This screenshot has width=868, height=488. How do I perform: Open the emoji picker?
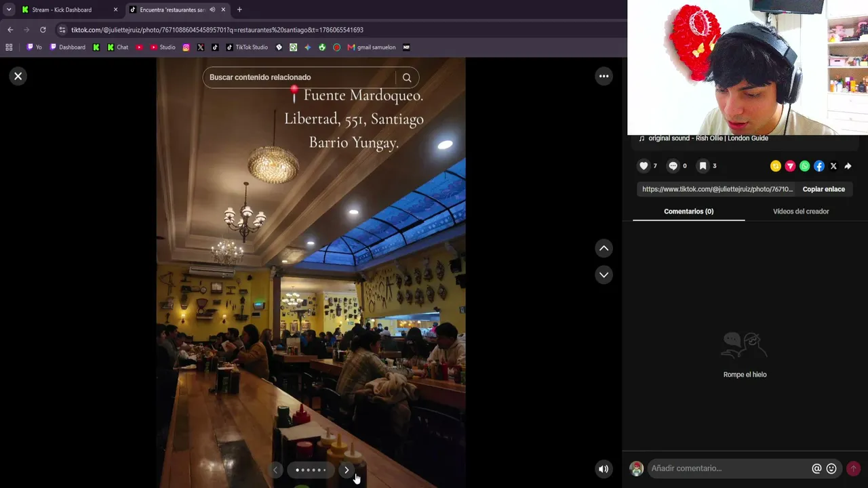(x=831, y=468)
